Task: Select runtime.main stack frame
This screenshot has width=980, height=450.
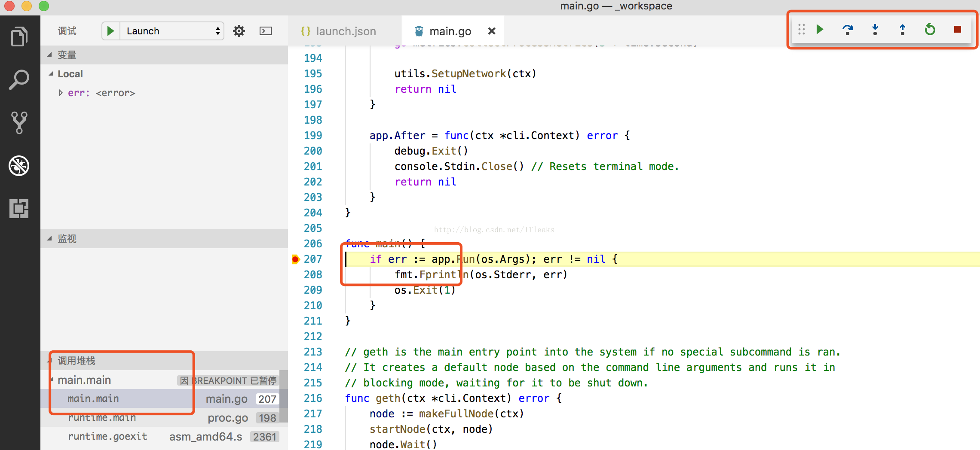Action: pyautogui.click(x=160, y=417)
